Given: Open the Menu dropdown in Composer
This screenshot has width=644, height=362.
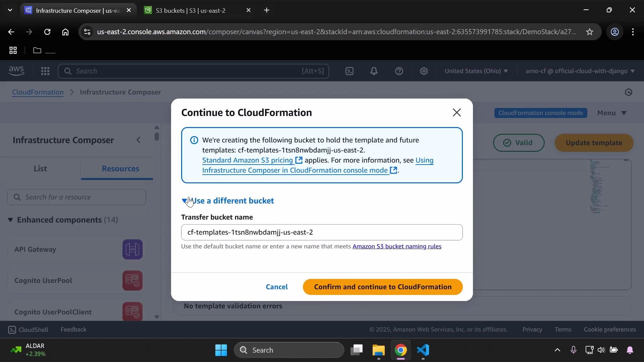Looking at the screenshot, I should (x=612, y=113).
